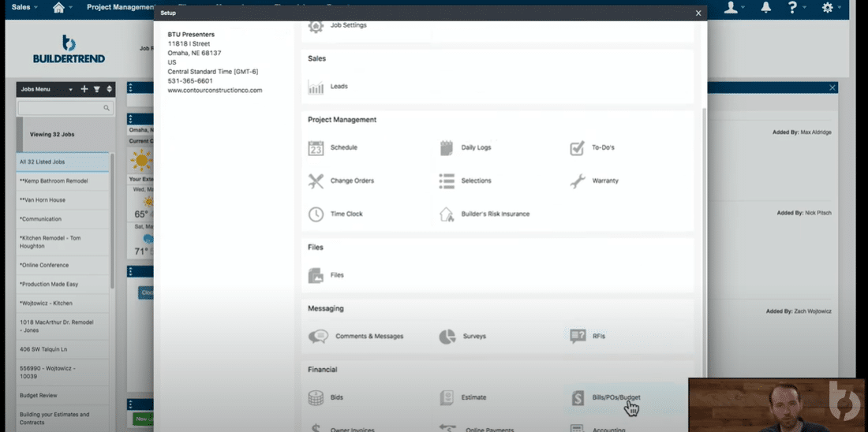This screenshot has width=868, height=432.
Task: Select 406 SW Talquin Ln job
Action: [62, 349]
